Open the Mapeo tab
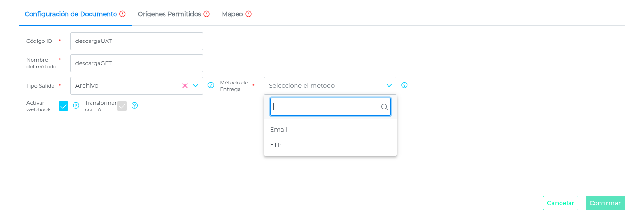Viewport: 644px width, 218px height. tap(232, 14)
